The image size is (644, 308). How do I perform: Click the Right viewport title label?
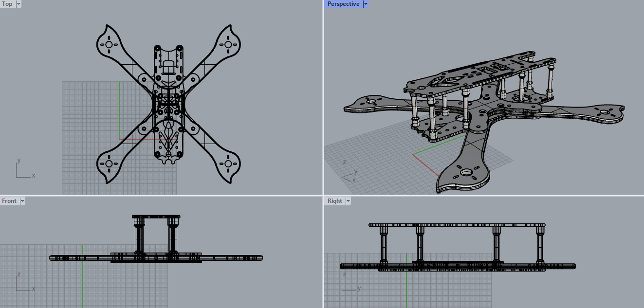pos(334,201)
